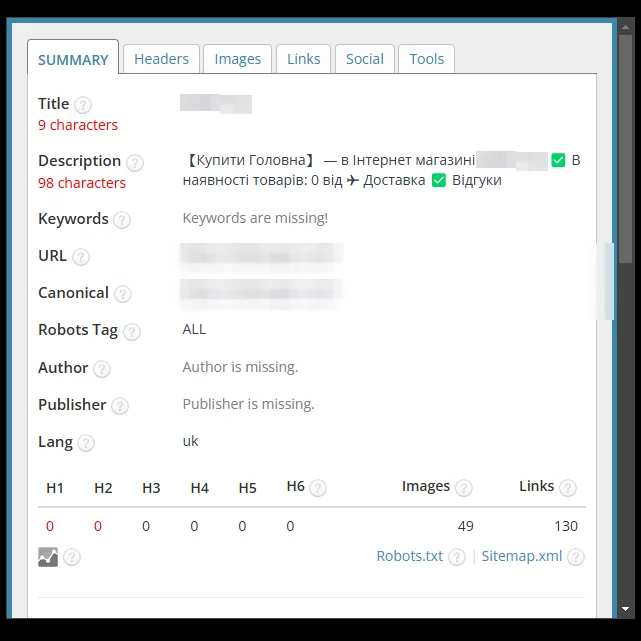
Task: Open the Headers tab
Action: (161, 59)
